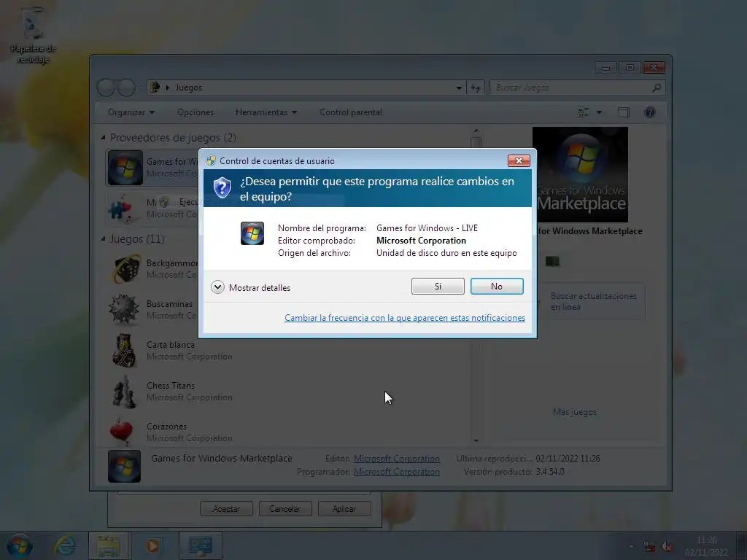Click the refresh button beside address bar
Screen dimensions: 747x560
click(476, 87)
